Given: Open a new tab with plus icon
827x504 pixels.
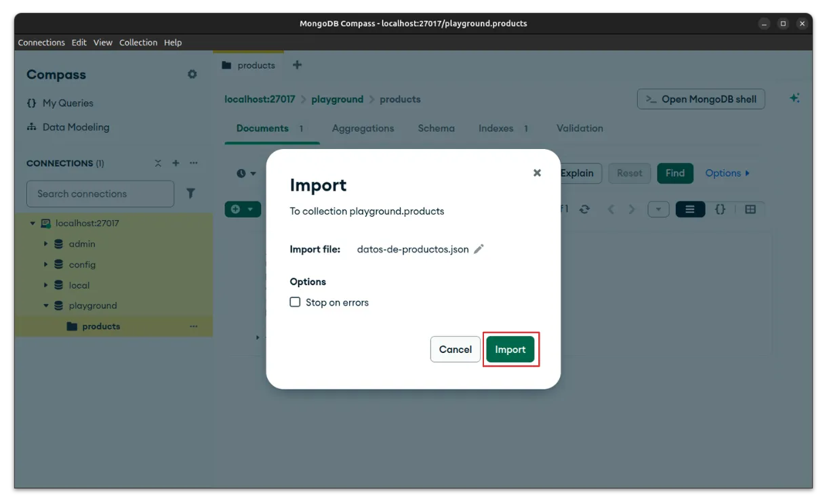Looking at the screenshot, I should (297, 65).
